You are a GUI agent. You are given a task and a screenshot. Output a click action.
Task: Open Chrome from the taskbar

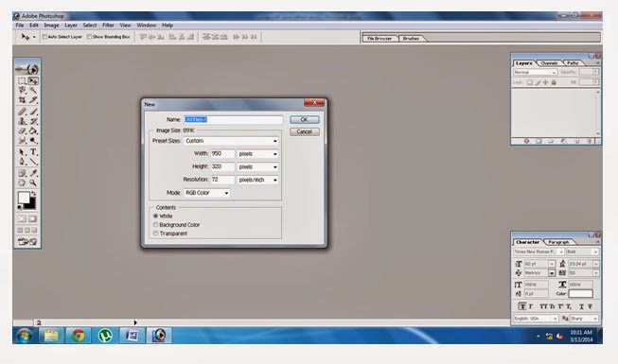point(78,336)
